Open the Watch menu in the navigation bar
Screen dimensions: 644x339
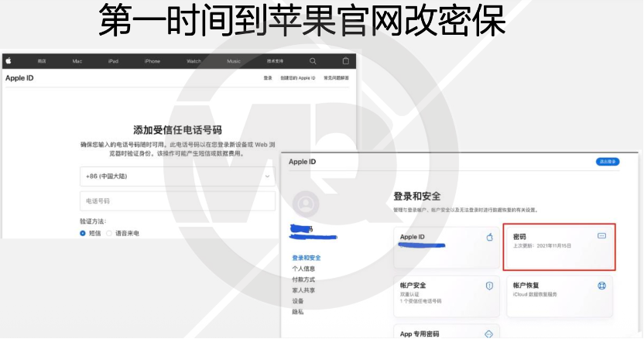pyautogui.click(x=194, y=61)
